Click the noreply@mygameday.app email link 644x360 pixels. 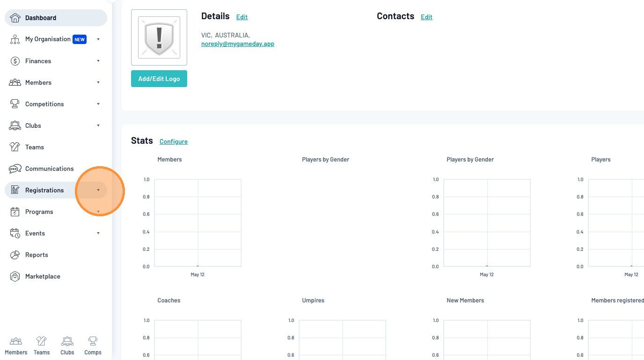(x=238, y=44)
